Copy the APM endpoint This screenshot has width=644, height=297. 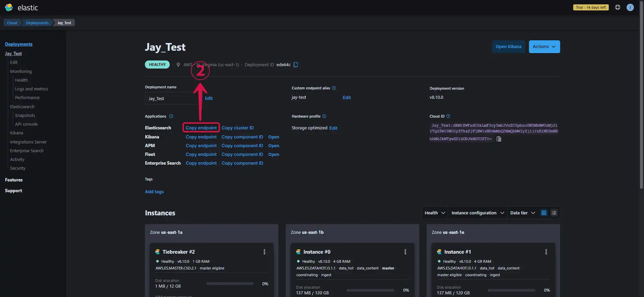pos(201,146)
